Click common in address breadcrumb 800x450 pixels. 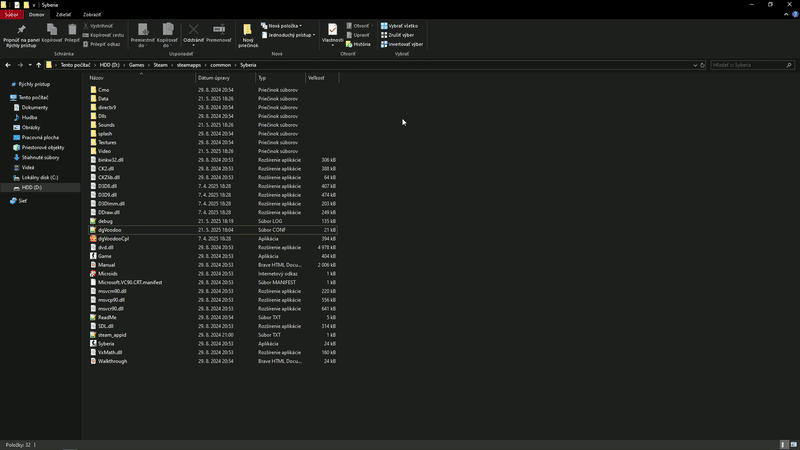(220, 65)
